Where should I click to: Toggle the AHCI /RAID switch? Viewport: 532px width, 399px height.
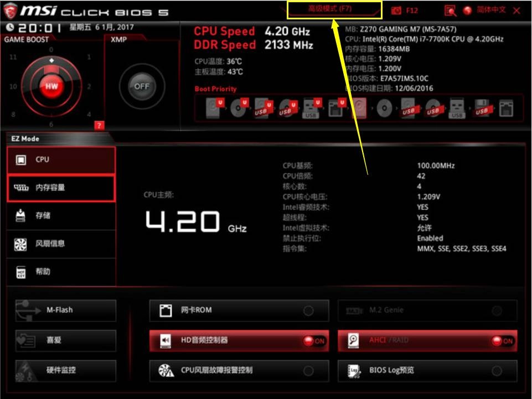[427, 340]
